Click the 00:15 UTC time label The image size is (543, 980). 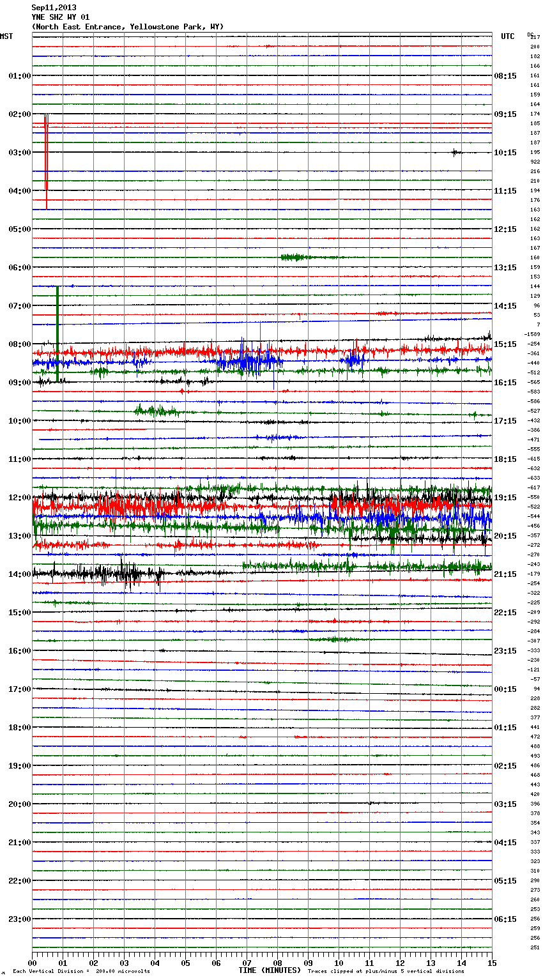point(505,689)
